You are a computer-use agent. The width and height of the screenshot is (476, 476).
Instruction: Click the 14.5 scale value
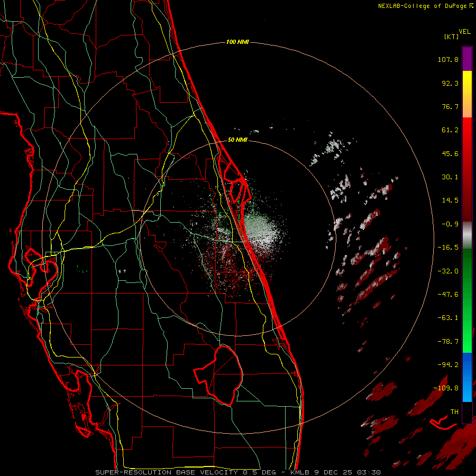point(450,200)
